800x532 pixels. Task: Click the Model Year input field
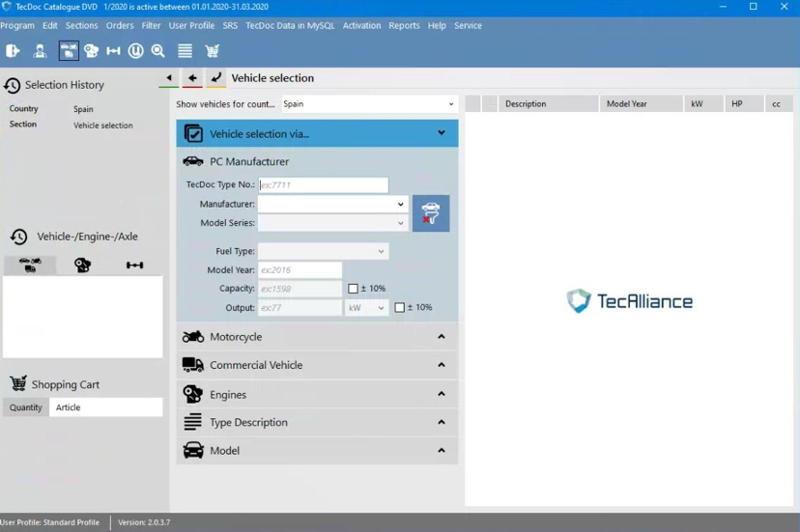(300, 269)
